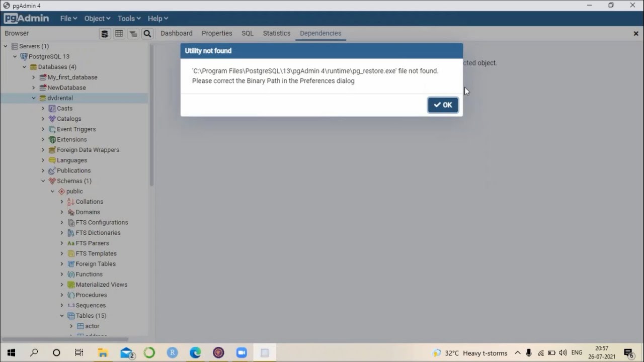Select Materialized Views in the tree
This screenshot has width=644, height=362.
(x=102, y=285)
